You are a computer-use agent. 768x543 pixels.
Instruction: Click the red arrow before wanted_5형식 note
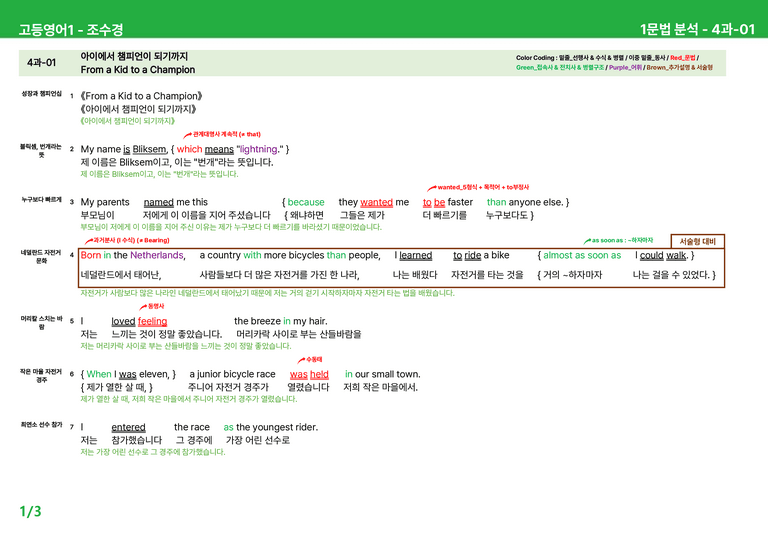click(x=432, y=188)
